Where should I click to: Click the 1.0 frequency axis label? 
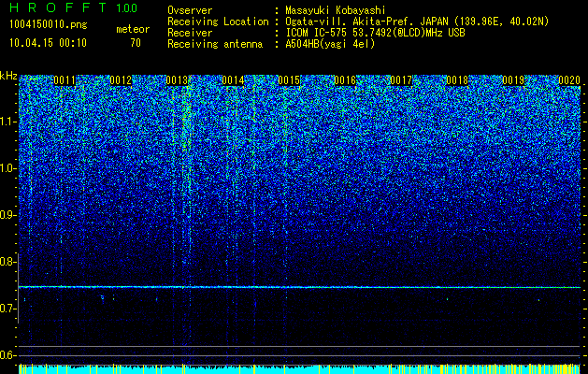pyautogui.click(x=7, y=168)
